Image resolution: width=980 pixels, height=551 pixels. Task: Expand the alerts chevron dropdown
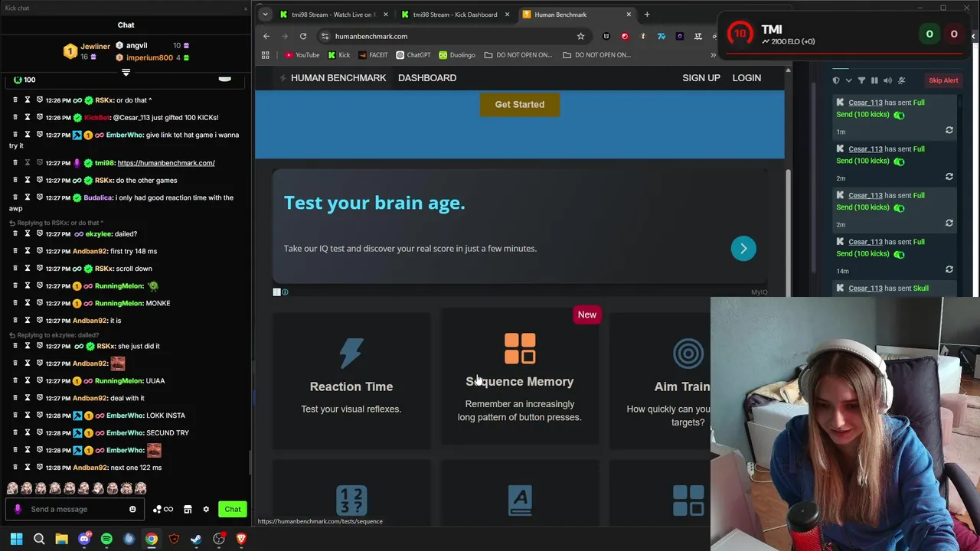point(848,80)
